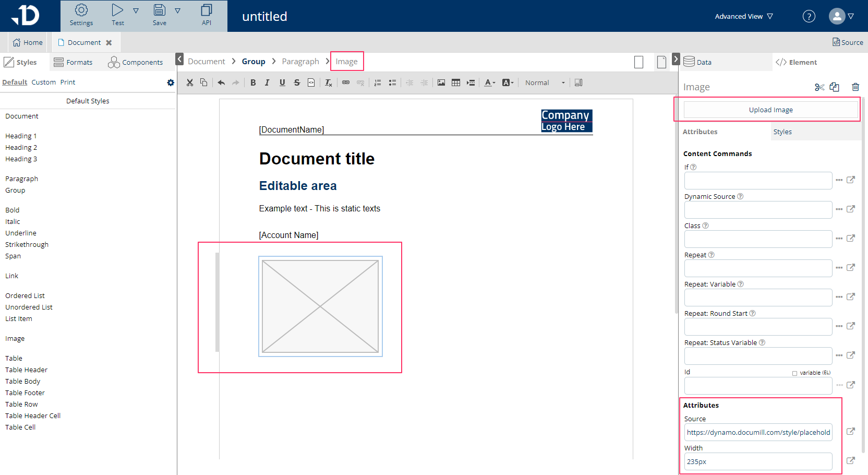Switch to the Components tab
This screenshot has height=475, width=868.
click(x=136, y=62)
